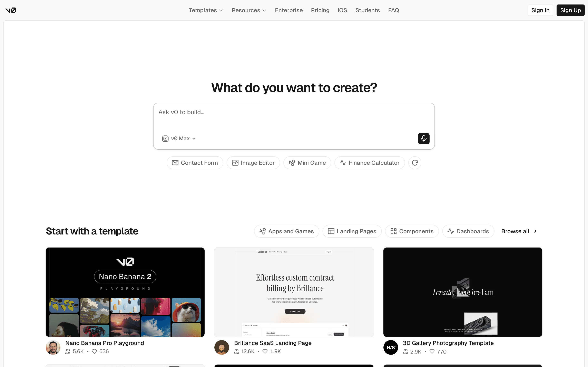The width and height of the screenshot is (588, 367).
Task: Select the Mini Game suggestion chip
Action: point(307,163)
